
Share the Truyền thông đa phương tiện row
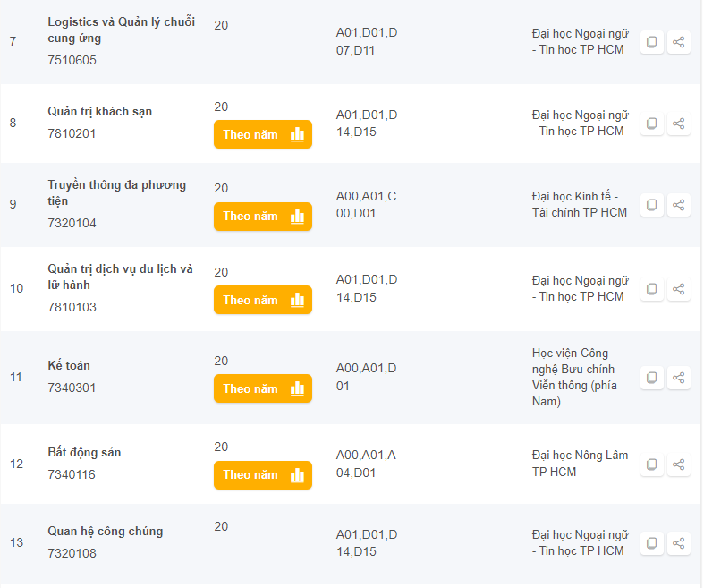pyautogui.click(x=679, y=205)
